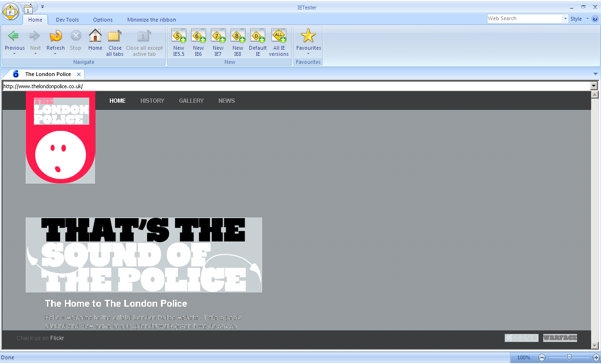Open the address bar URL history dropdown

pyautogui.click(x=594, y=86)
